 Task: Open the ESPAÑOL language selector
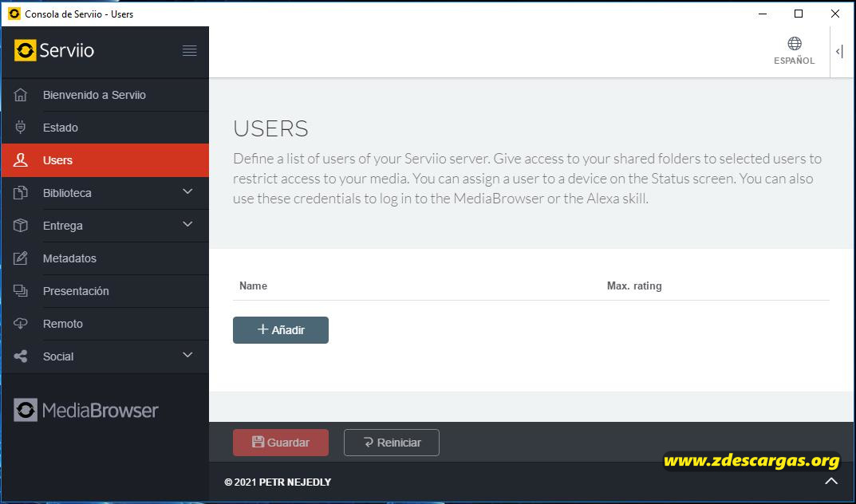click(x=795, y=51)
